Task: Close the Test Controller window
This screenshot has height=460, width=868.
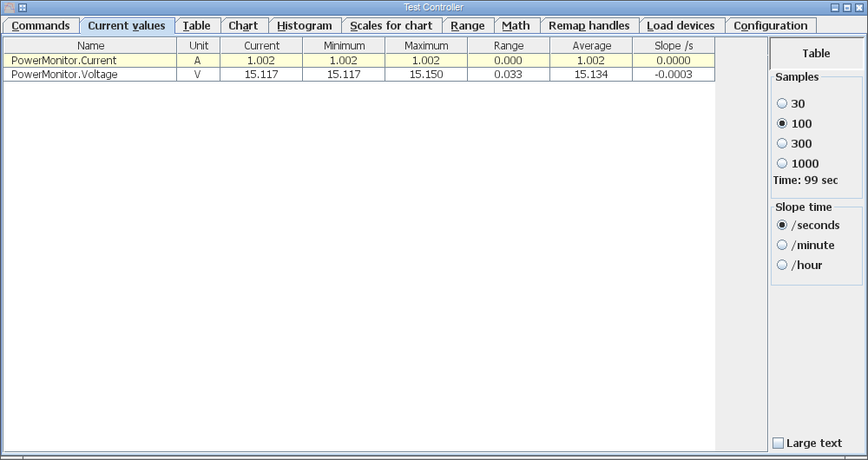Action: (x=859, y=8)
